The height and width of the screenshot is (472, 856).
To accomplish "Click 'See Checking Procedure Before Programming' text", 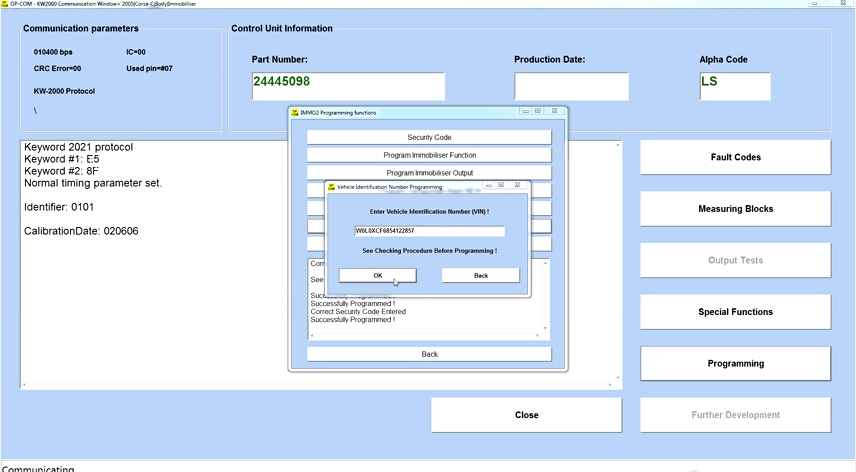I will point(429,251).
